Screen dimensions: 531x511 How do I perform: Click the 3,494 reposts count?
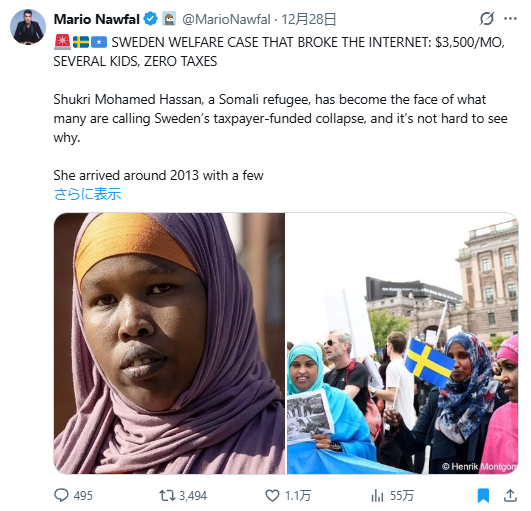(x=193, y=496)
